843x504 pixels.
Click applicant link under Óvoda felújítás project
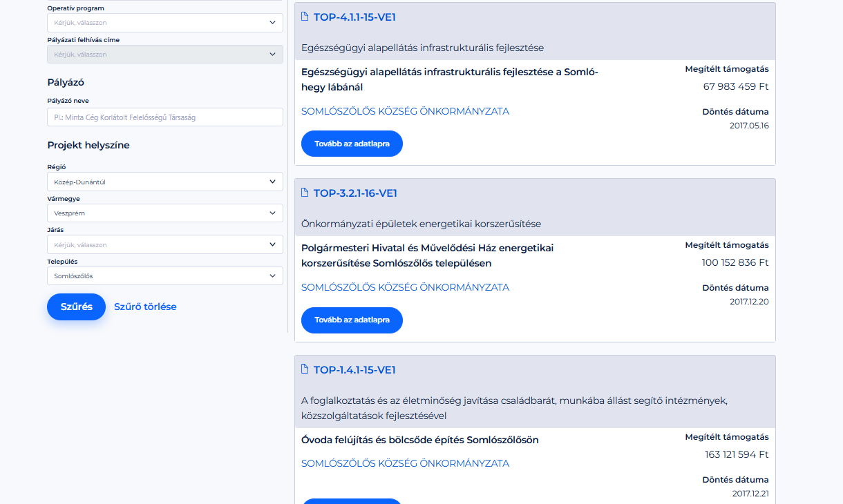point(405,463)
